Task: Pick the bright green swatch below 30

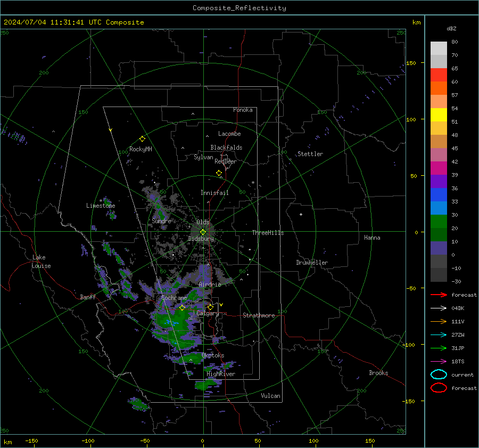Action: [x=439, y=222]
